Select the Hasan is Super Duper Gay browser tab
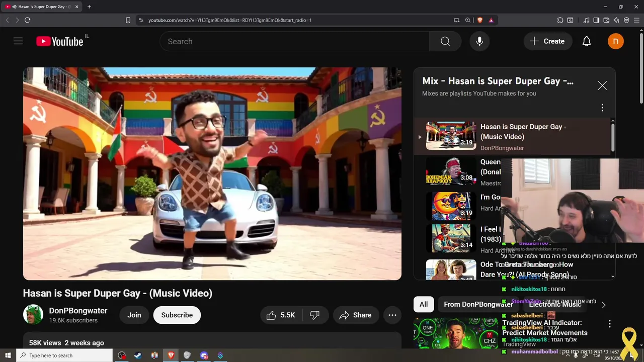The width and height of the screenshot is (644, 362). tap(42, 7)
